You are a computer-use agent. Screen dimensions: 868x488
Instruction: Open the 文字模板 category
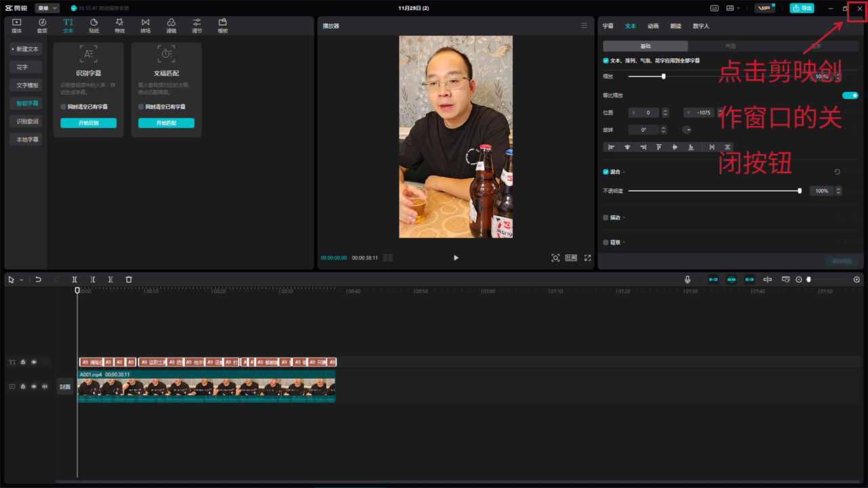pos(26,85)
